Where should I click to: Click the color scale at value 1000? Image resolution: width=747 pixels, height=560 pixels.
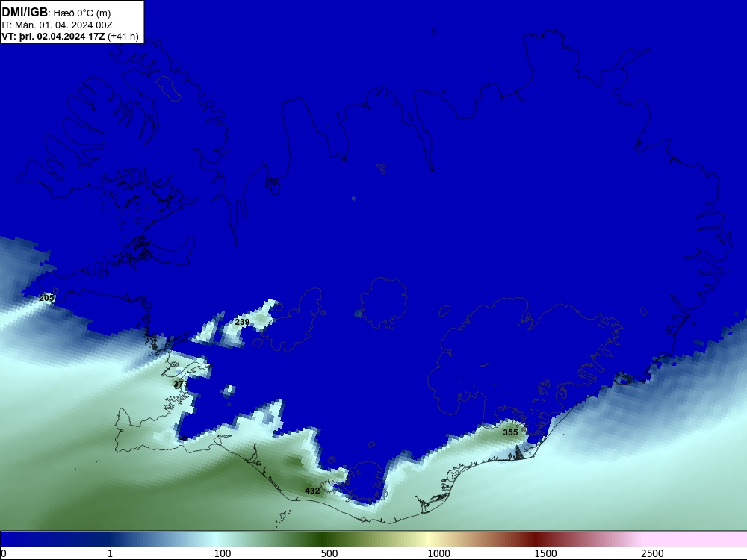point(438,553)
